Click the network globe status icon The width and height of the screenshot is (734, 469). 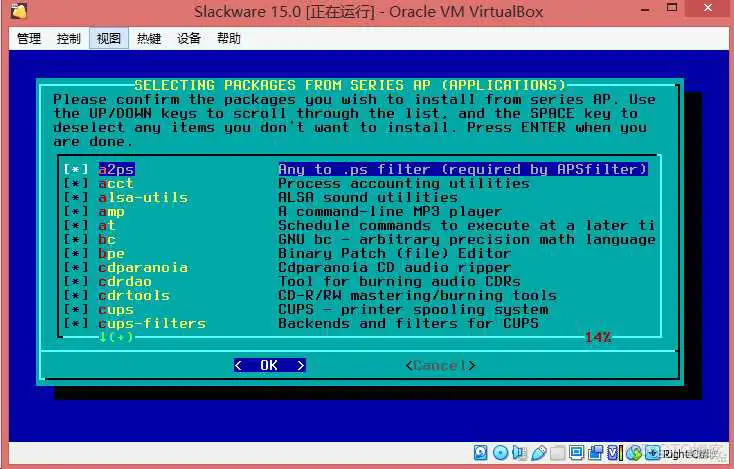(x=634, y=453)
